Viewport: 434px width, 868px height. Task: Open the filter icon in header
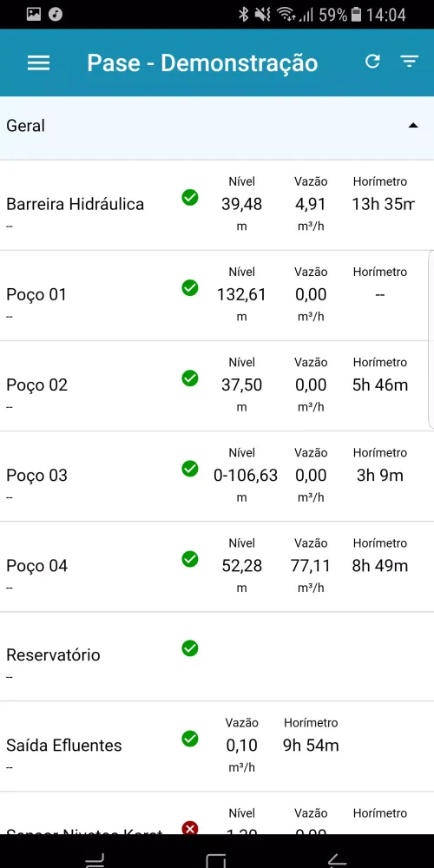click(410, 62)
